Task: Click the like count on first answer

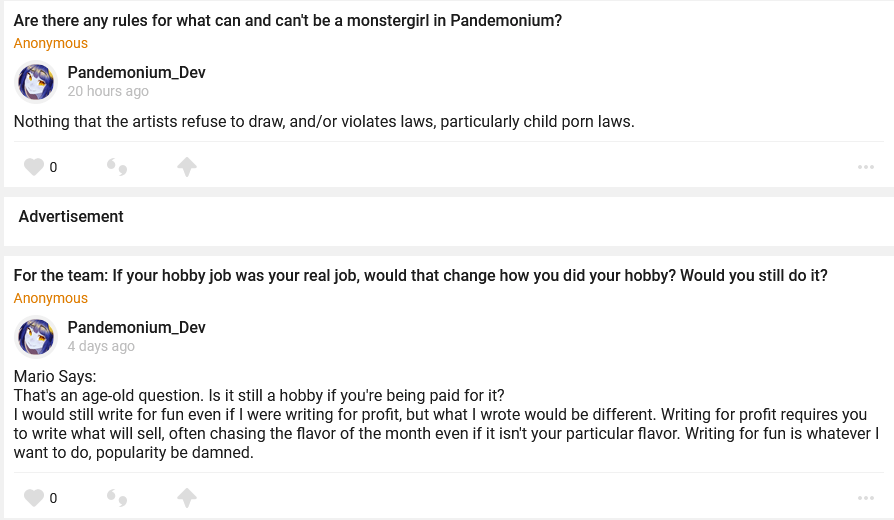Action: (53, 168)
